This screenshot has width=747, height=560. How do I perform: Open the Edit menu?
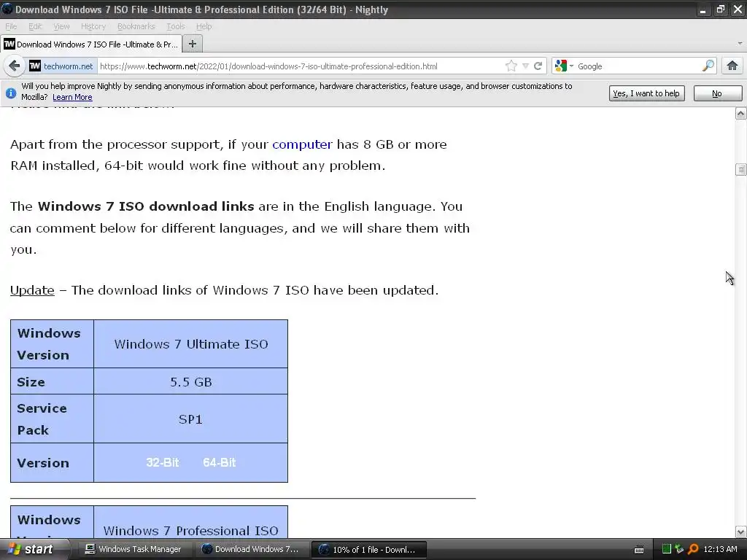click(35, 26)
